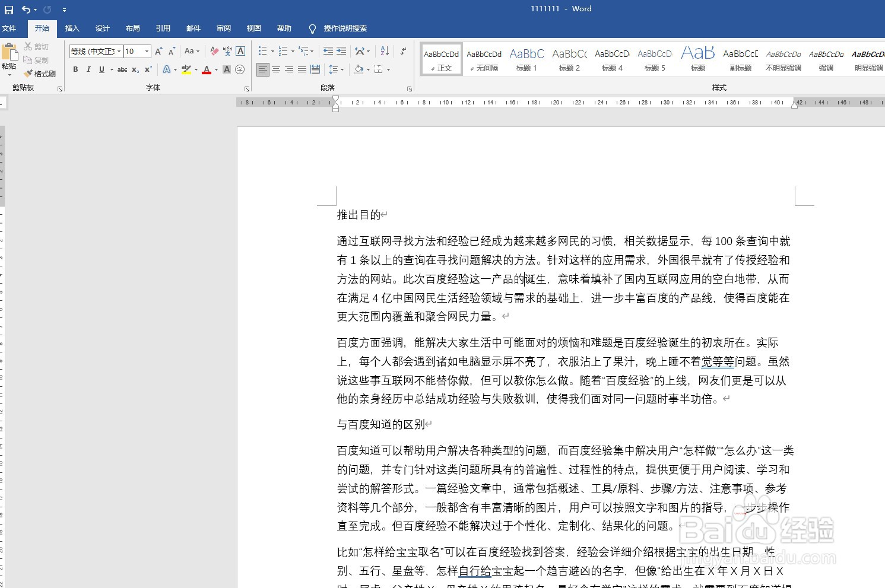Image resolution: width=885 pixels, height=588 pixels.
Task: Switch to the 审阅 tab
Action: 224,28
